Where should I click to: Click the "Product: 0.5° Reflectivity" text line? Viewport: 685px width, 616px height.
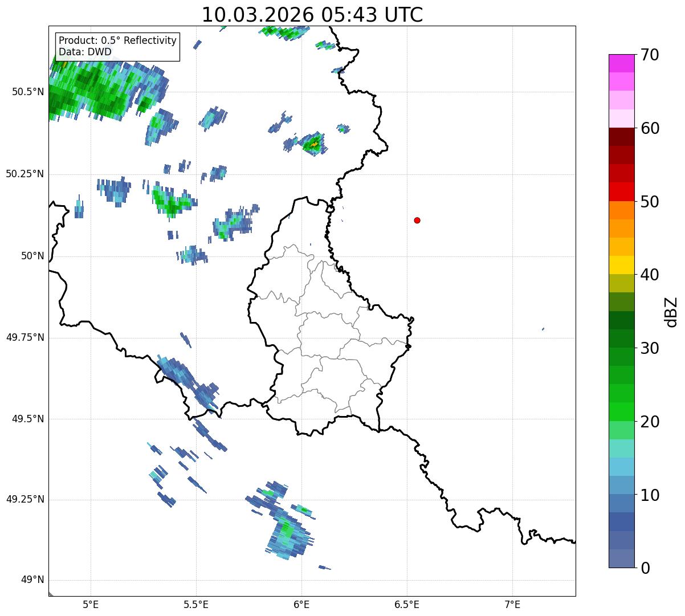pos(117,40)
